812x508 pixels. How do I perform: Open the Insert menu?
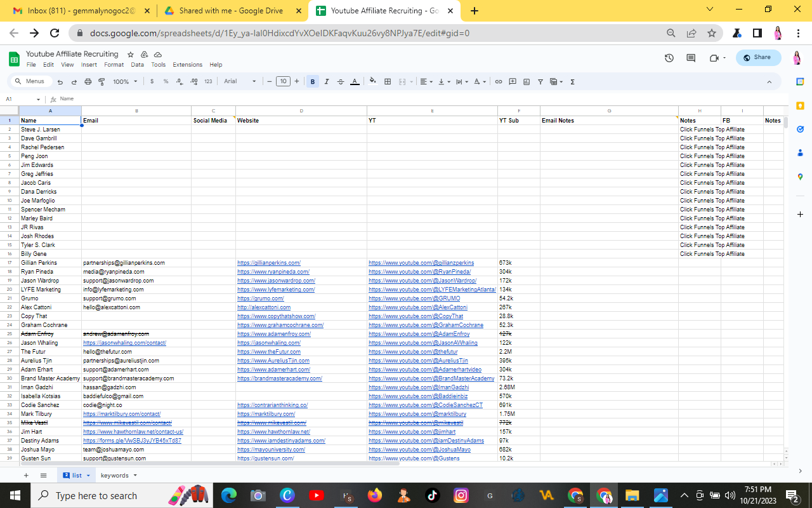(x=89, y=65)
